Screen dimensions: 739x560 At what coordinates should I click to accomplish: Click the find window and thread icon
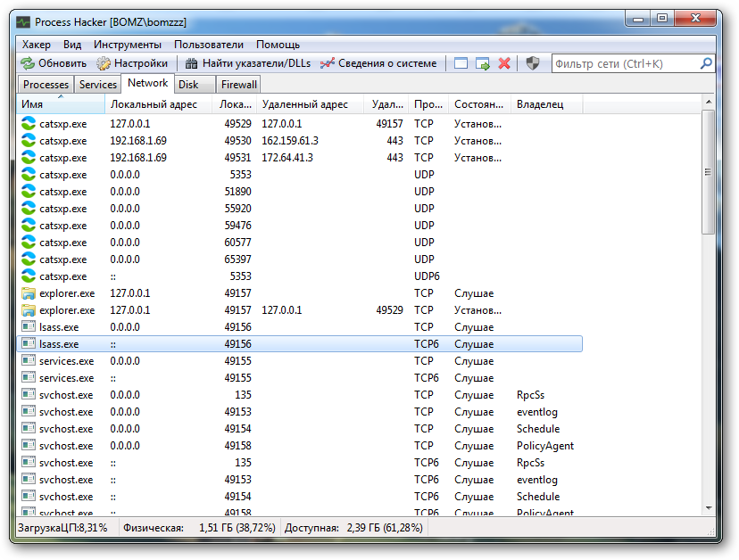coord(483,63)
